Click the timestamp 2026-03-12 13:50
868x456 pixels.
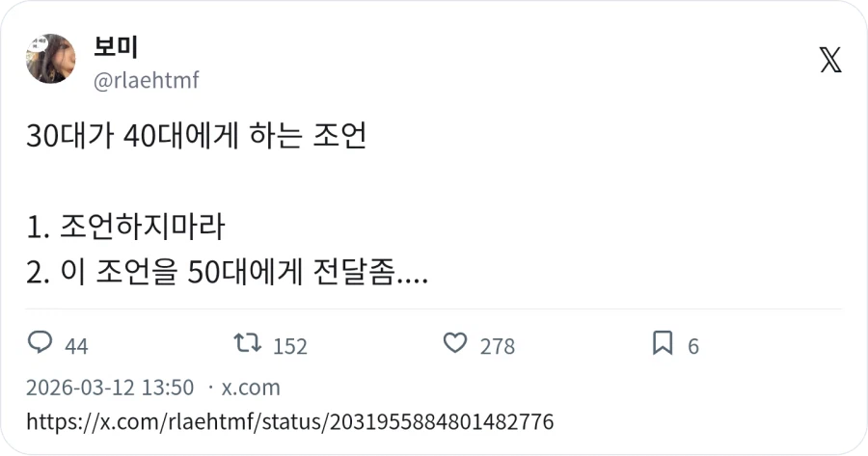[110, 388]
